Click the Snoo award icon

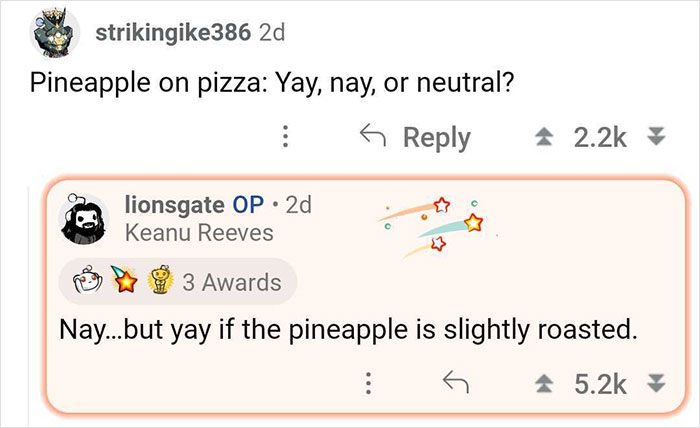coord(94,282)
